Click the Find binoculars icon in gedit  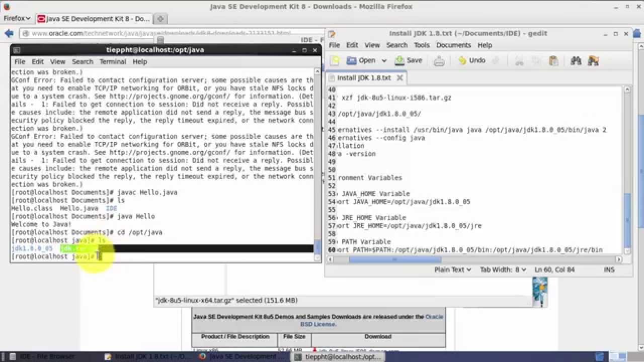[x=576, y=61]
